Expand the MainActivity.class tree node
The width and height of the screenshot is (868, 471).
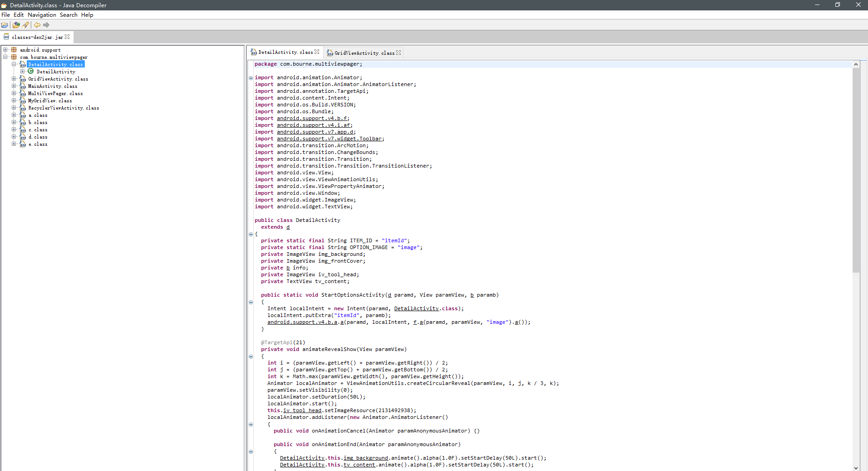[x=14, y=86]
